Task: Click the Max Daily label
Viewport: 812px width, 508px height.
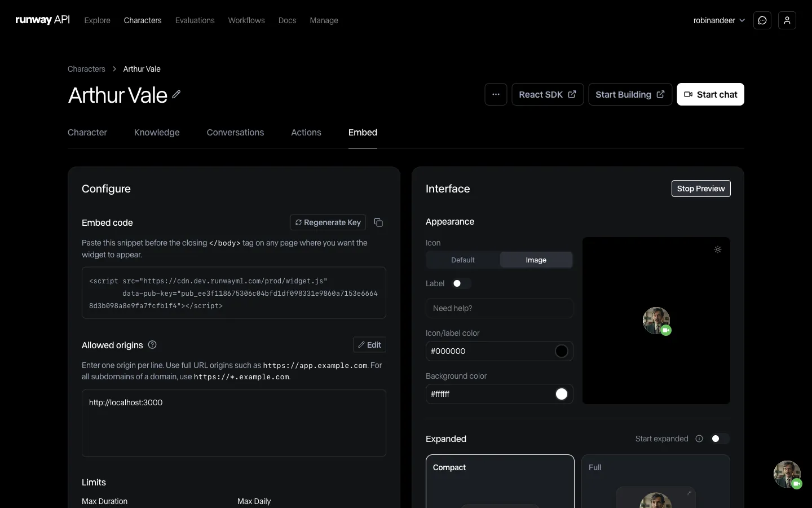Action: [x=254, y=501]
